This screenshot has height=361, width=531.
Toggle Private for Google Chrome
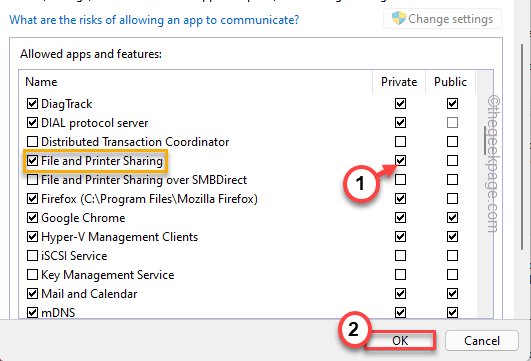click(400, 217)
